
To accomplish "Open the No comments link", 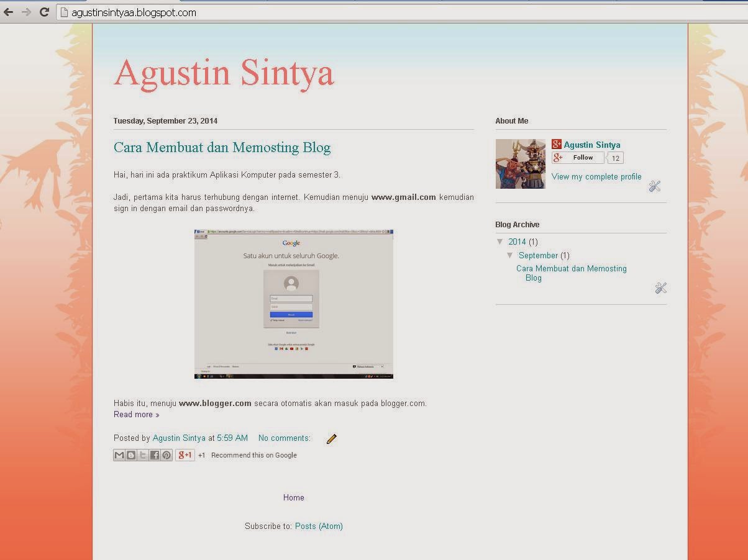I will 285,438.
